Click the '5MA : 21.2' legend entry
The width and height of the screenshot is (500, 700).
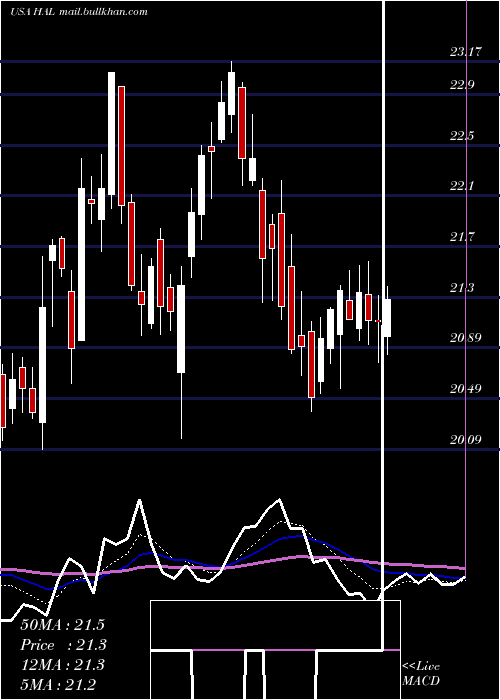pos(58,684)
